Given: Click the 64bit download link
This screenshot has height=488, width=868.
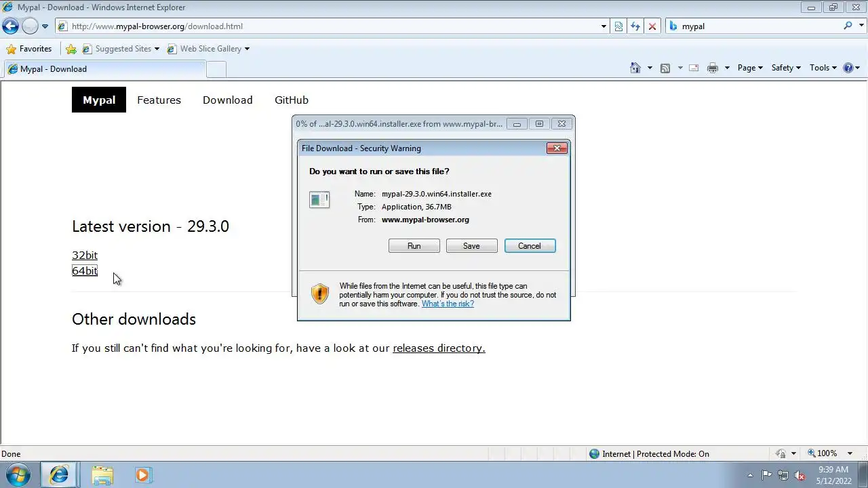Looking at the screenshot, I should pos(85,270).
